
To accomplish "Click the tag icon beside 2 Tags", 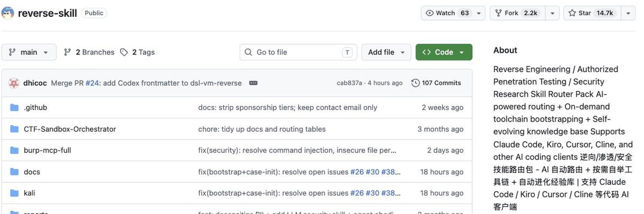I will click(124, 52).
